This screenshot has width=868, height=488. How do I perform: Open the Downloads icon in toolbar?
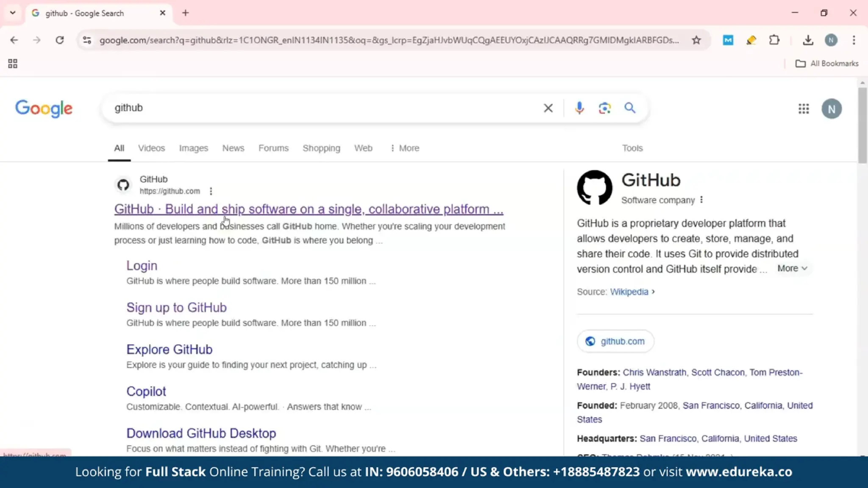pos(808,40)
